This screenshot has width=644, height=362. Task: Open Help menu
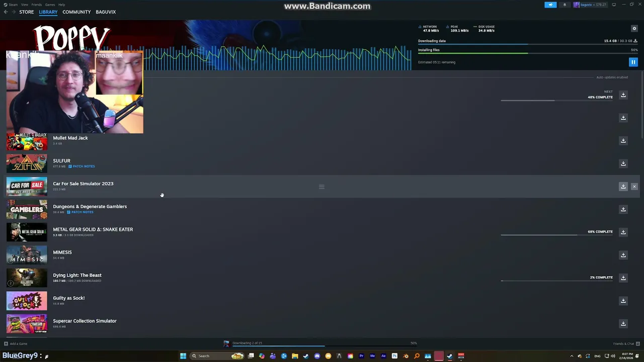pos(61,5)
